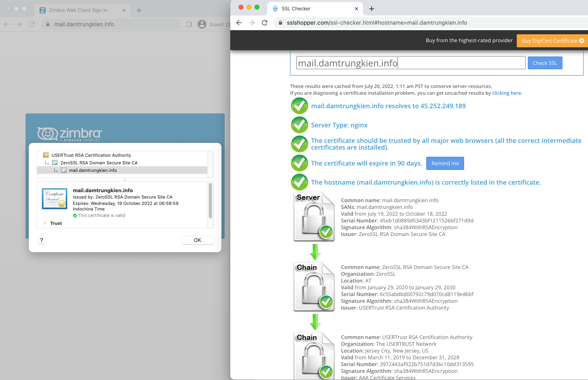588x380 pixels.
Task: Click the Zimbra logo on login page
Action: tap(70, 134)
